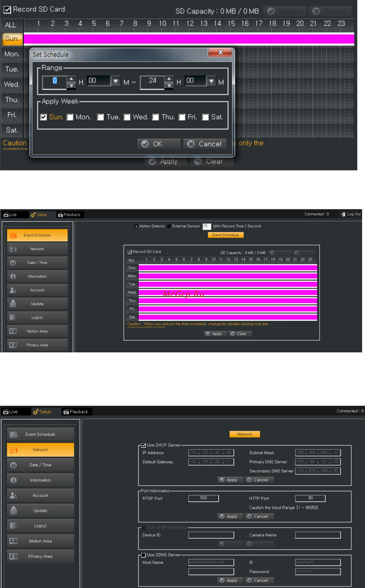Image resolution: width=365 pixels, height=588 pixels.
Task: Click the HTTP Port field showing 80
Action: click(310, 498)
